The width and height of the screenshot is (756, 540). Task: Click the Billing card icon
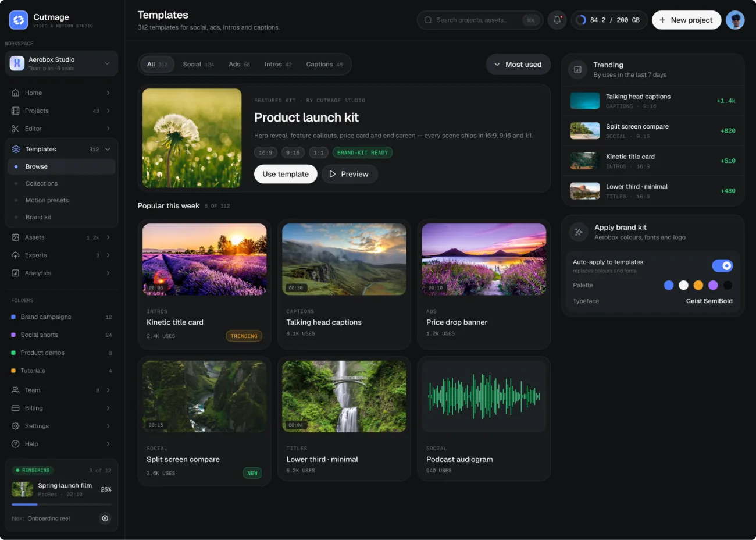click(x=16, y=408)
